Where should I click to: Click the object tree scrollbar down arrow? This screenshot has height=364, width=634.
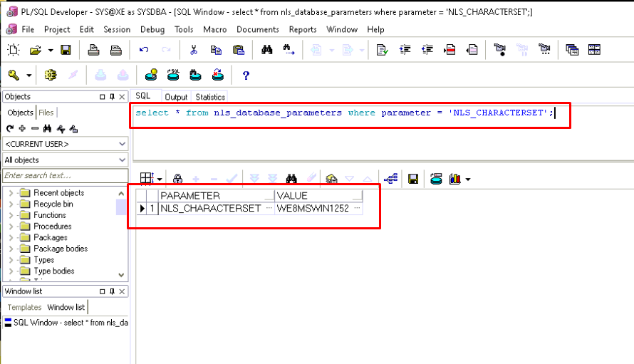click(121, 275)
